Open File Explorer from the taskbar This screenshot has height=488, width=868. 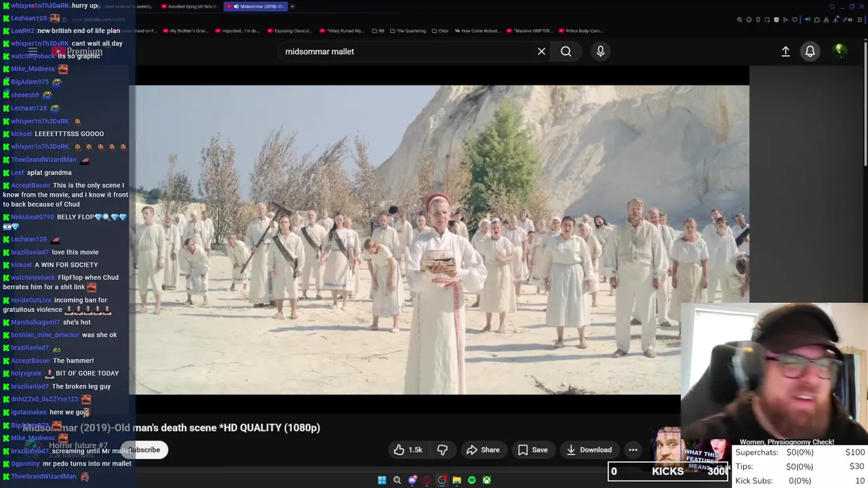tap(456, 480)
